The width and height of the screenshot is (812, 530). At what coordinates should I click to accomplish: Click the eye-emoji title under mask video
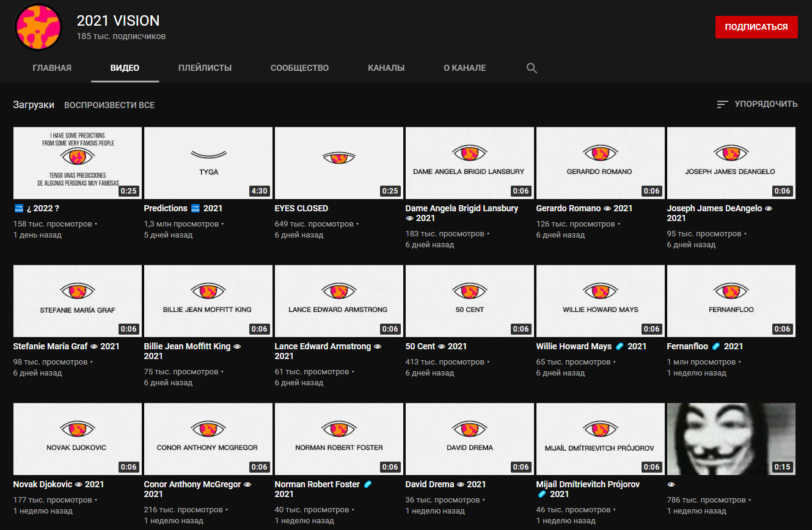coord(671,484)
